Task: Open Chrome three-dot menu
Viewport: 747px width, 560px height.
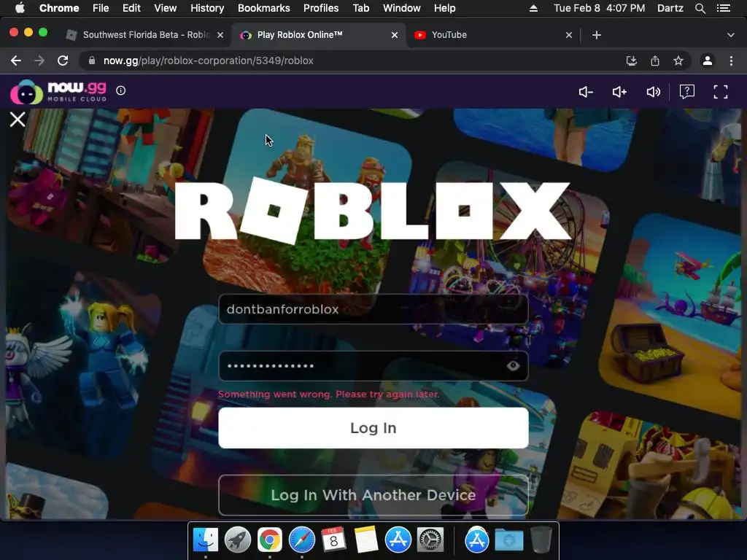Action: click(731, 61)
